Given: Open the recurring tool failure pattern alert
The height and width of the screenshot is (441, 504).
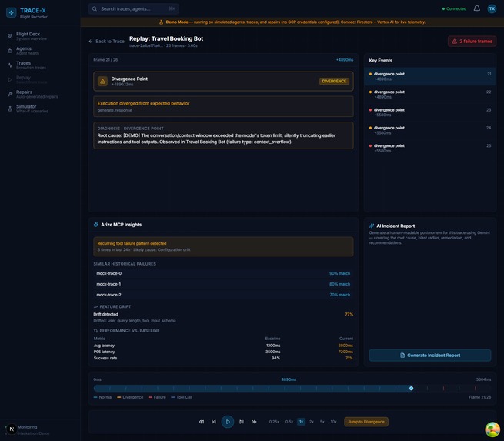Looking at the screenshot, I should (x=223, y=246).
